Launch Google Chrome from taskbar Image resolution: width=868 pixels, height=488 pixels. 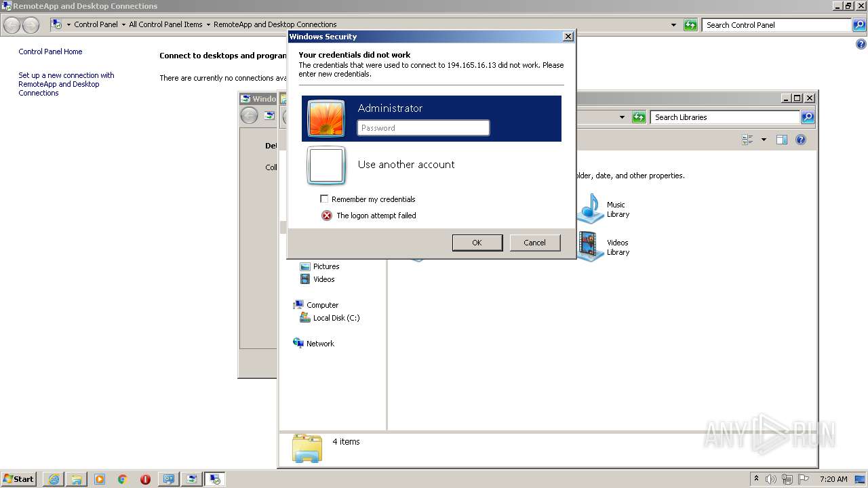[x=123, y=479]
